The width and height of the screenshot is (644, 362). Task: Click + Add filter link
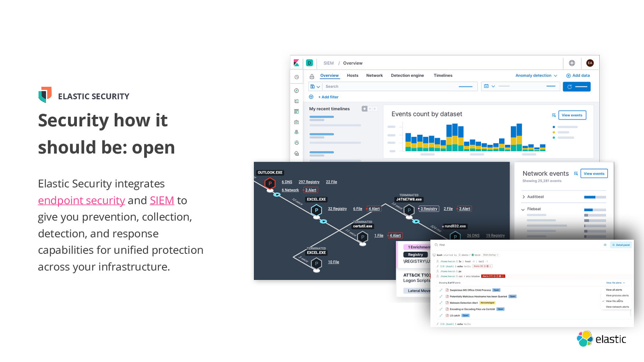pos(328,97)
